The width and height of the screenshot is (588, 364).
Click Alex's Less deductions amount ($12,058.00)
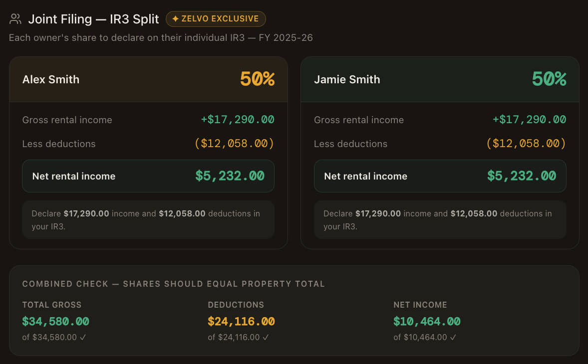tap(234, 143)
